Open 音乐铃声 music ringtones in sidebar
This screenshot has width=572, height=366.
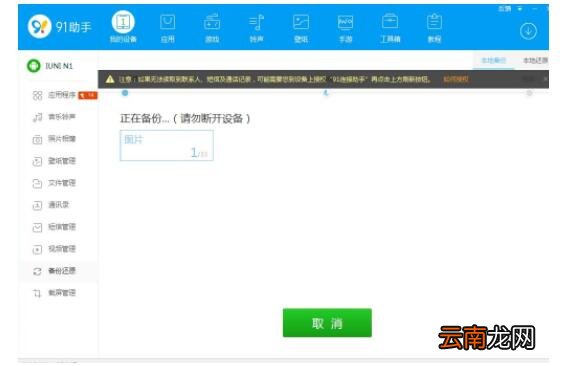tap(54, 117)
